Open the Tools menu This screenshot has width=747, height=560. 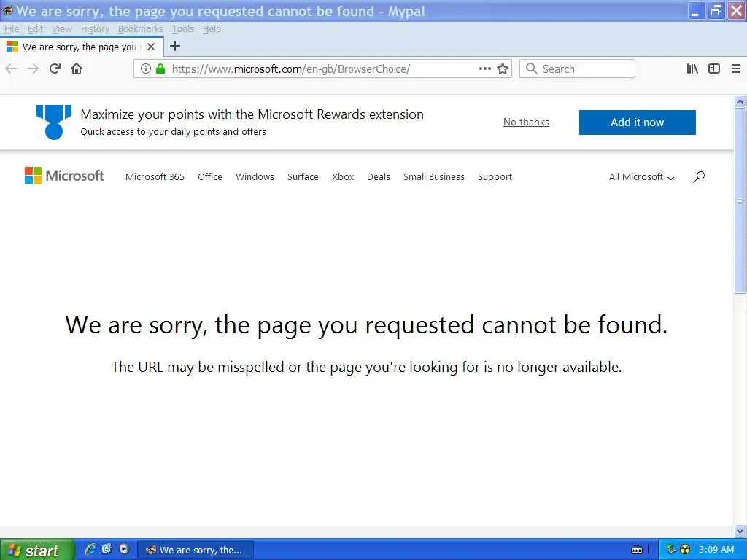[183, 29]
